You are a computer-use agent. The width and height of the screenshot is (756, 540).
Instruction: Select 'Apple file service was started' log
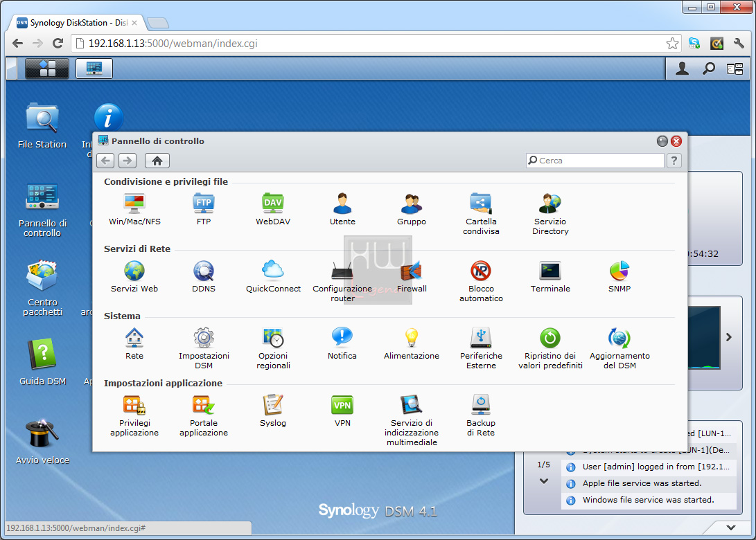tap(649, 483)
